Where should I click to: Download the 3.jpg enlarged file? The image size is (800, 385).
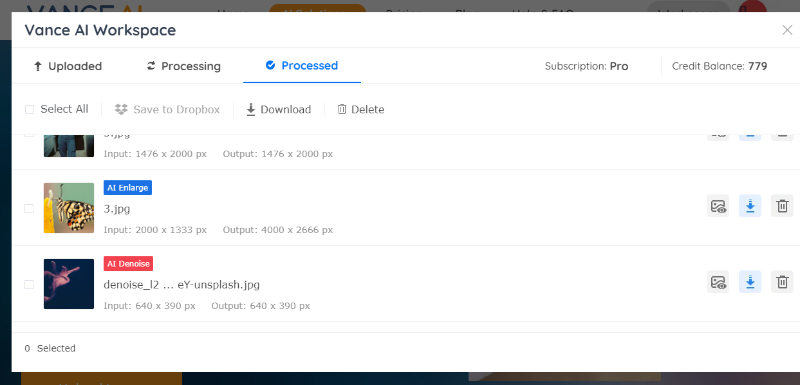[x=750, y=206]
